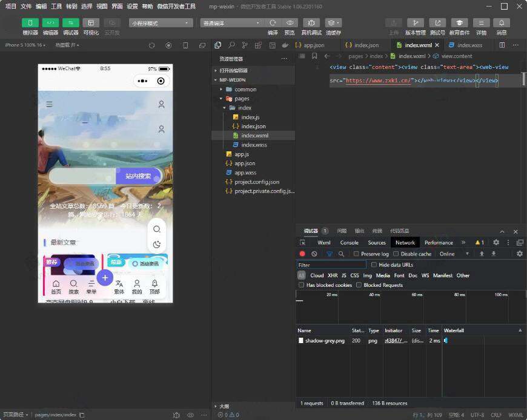Click the 编译 compile refresh icon

click(273, 23)
